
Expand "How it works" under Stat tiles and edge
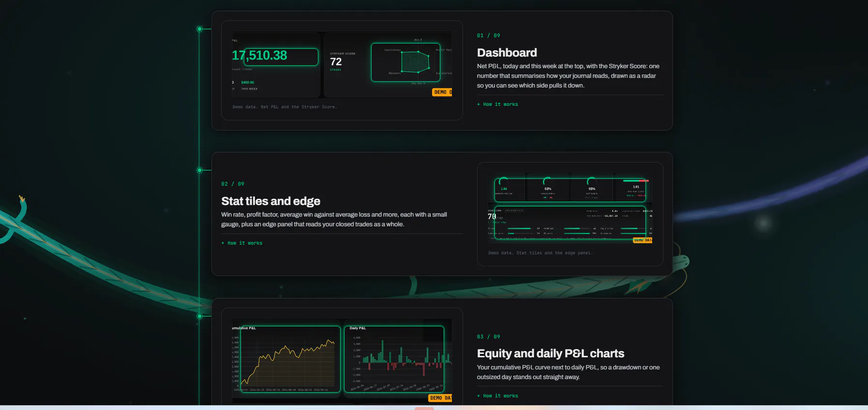(242, 243)
